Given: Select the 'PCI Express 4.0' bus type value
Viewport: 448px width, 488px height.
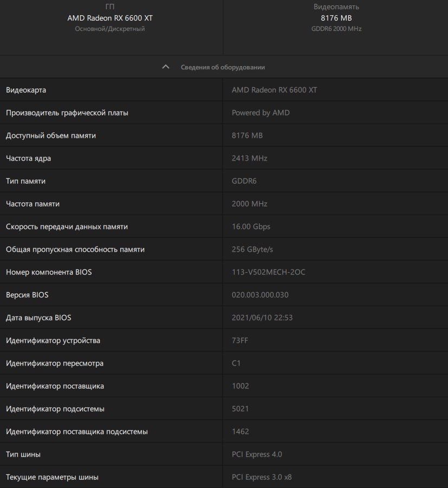Looking at the screenshot, I should (x=257, y=454).
